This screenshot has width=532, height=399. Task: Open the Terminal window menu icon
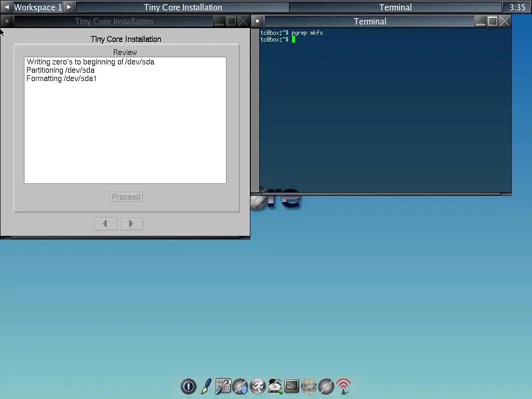click(258, 21)
